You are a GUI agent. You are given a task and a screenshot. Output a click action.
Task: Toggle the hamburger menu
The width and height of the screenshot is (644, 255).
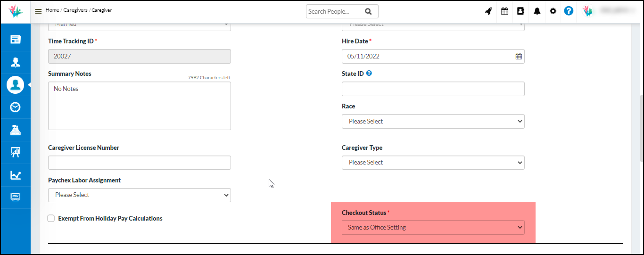pyautogui.click(x=38, y=11)
